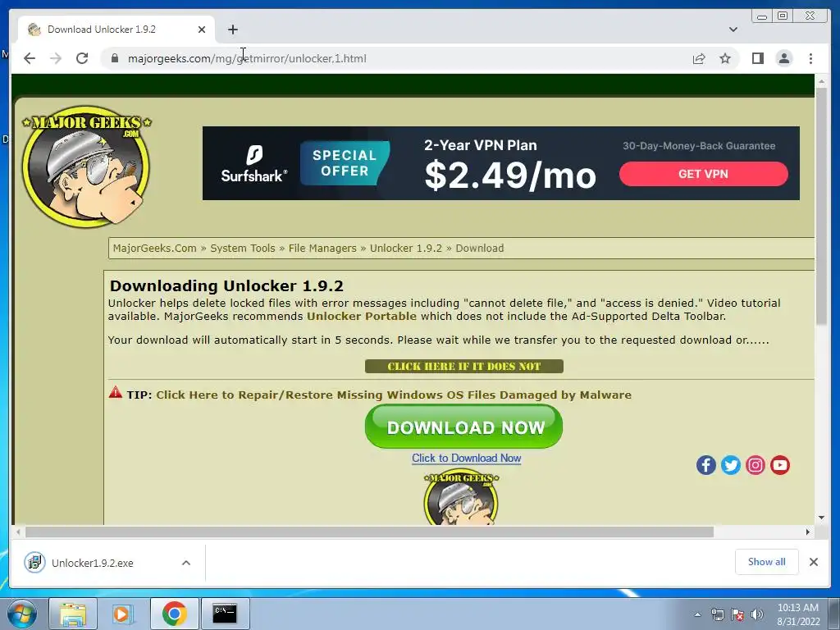Click the red warning triangle tip icon
Screen dimensions: 840x630
pos(115,392)
